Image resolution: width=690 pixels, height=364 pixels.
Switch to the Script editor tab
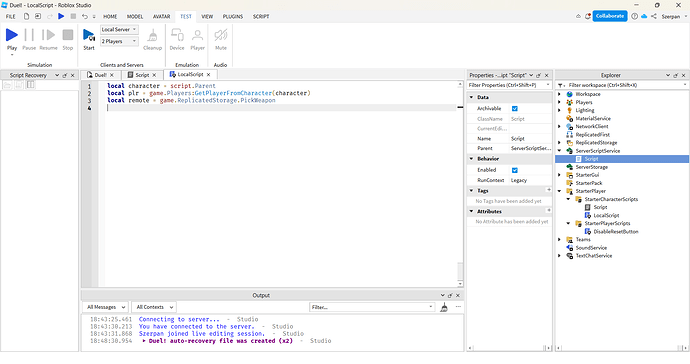pyautogui.click(x=142, y=75)
